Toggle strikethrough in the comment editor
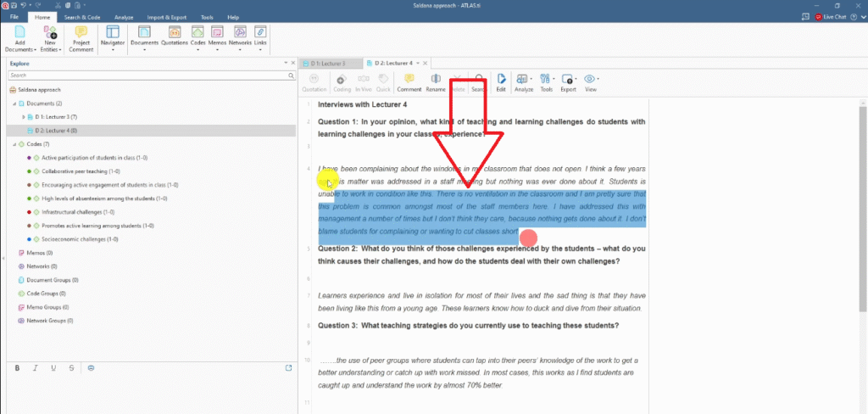Viewport: 868px width, 414px height. [x=71, y=367]
